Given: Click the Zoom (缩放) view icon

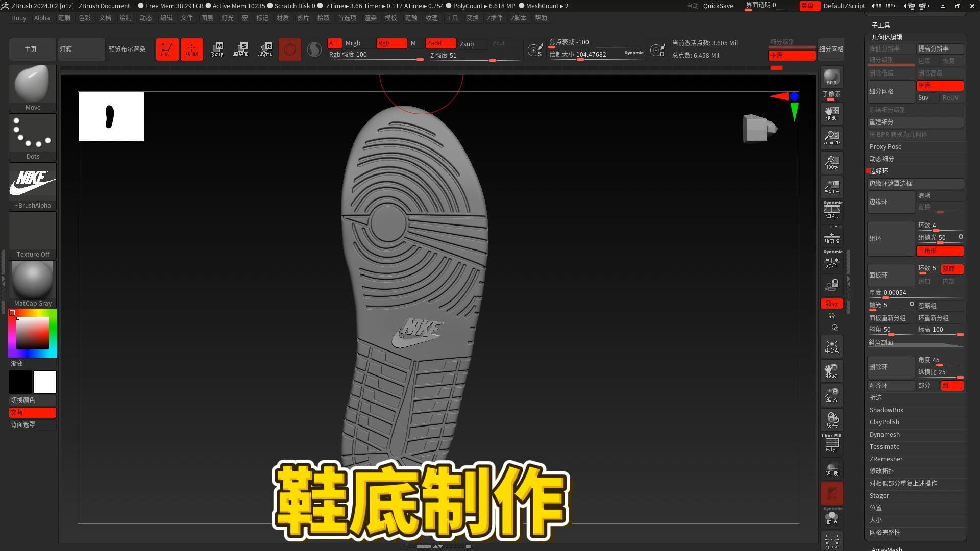Looking at the screenshot, I should pos(832,396).
